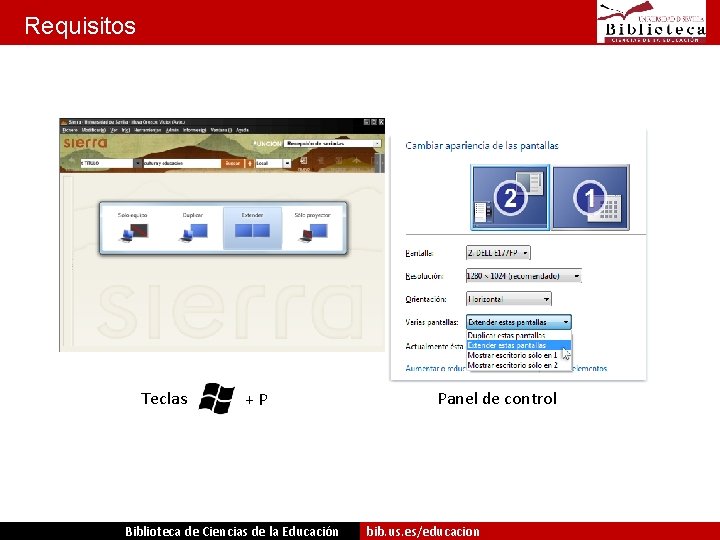Pick the 'Sólo proyector' display mode

(312, 228)
